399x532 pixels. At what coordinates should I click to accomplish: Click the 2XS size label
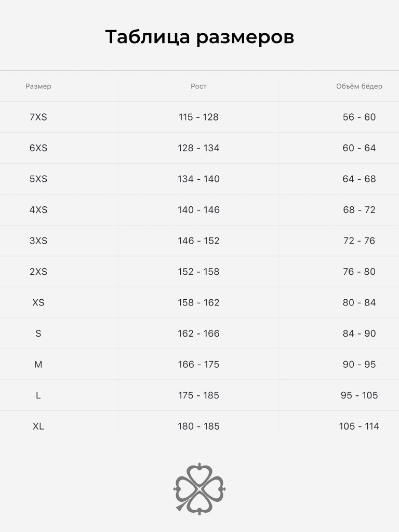coord(38,272)
